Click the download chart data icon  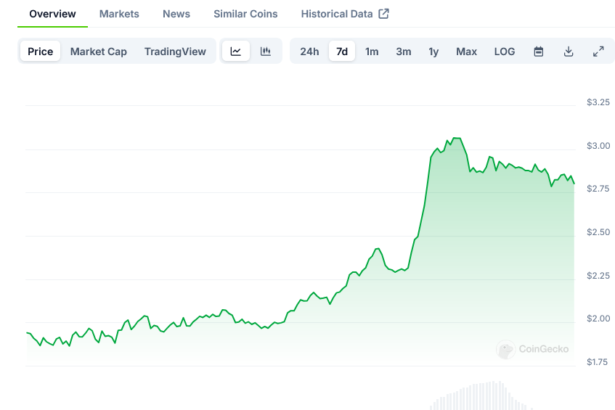tap(569, 51)
